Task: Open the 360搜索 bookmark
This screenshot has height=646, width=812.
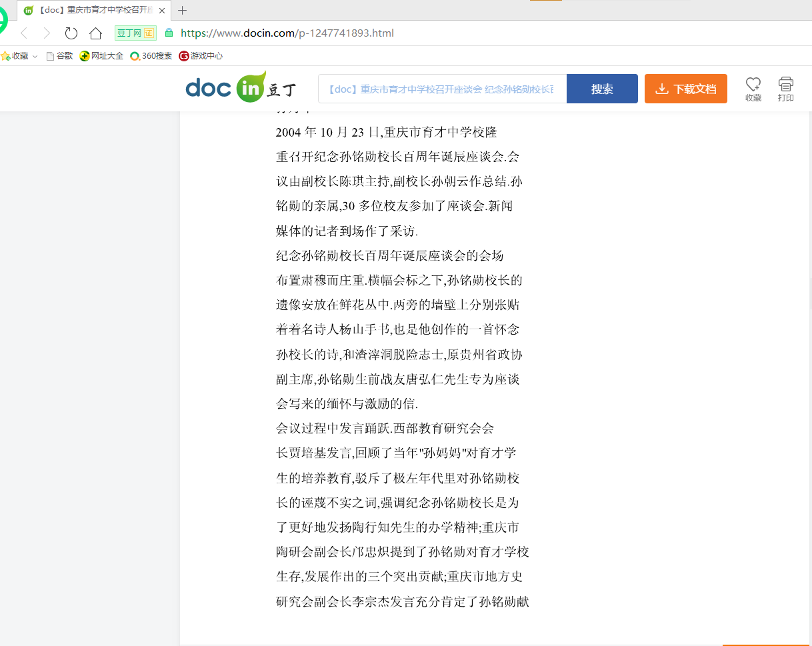Action: 151,56
